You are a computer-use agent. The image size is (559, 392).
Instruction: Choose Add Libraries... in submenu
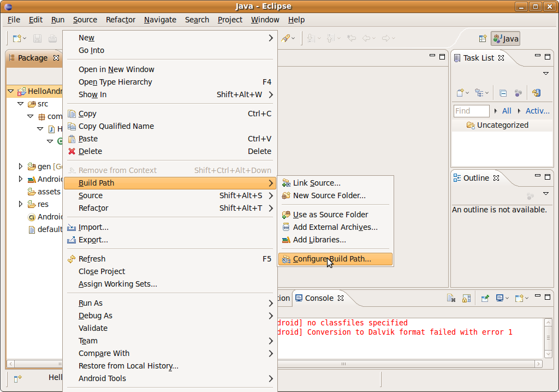click(335, 240)
